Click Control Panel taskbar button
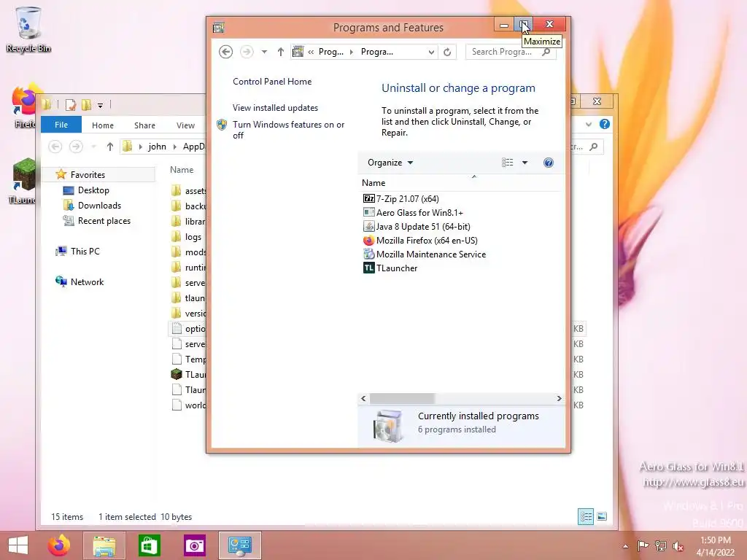The height and width of the screenshot is (560, 747). tap(239, 545)
